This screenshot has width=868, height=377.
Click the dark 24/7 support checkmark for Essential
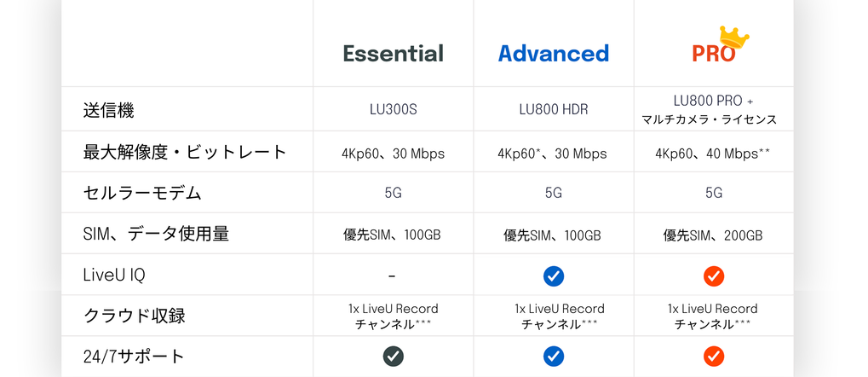(393, 356)
